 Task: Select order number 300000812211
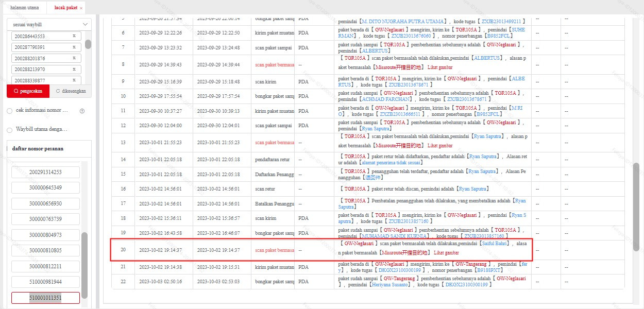[x=45, y=266]
